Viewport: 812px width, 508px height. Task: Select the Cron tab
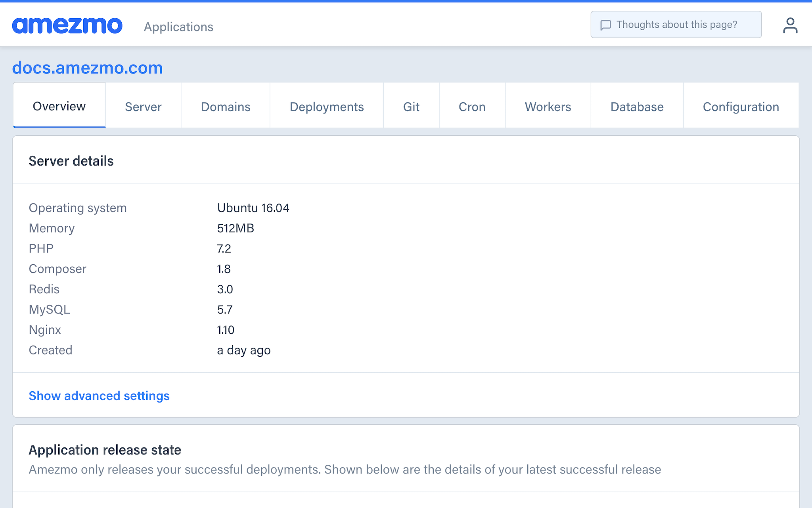coord(472,106)
